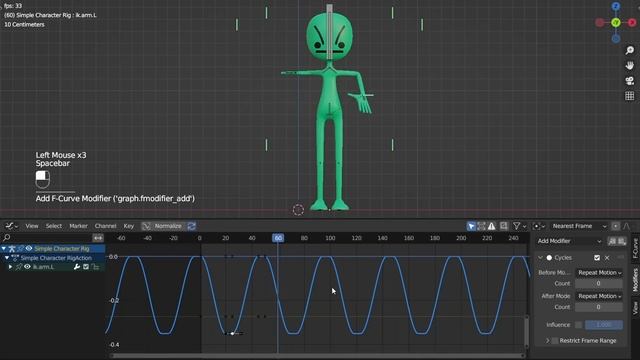Open the Marker menu

pyautogui.click(x=78, y=226)
